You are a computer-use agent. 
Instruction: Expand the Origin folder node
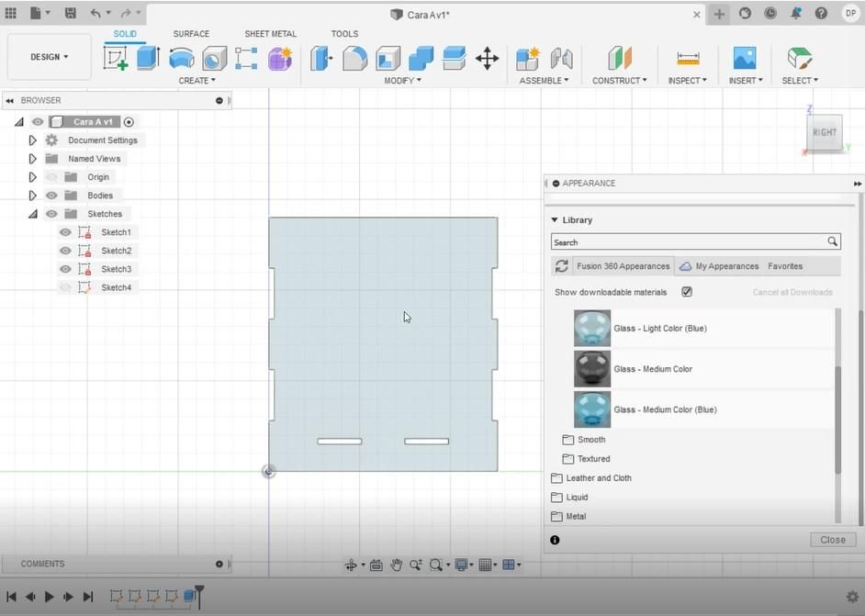[32, 177]
